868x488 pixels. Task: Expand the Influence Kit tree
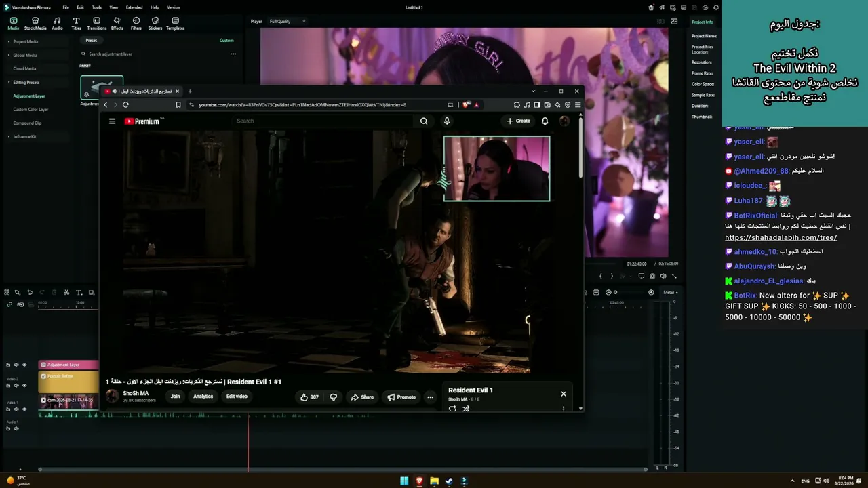[9, 136]
